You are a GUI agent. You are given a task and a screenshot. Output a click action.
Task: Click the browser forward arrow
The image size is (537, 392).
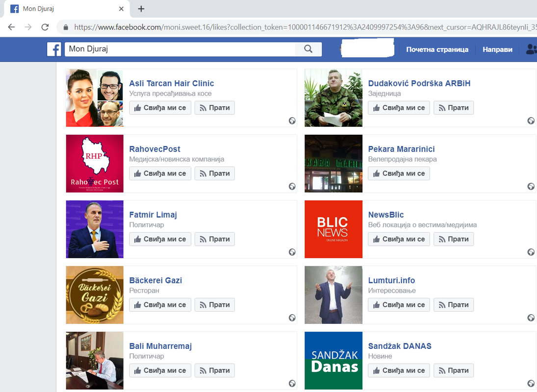[28, 27]
